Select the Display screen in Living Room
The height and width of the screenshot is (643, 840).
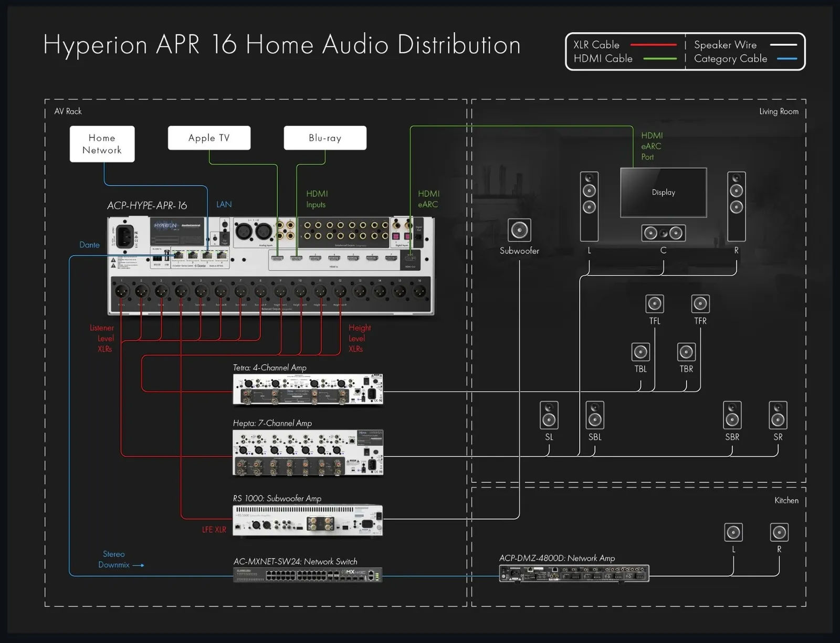pyautogui.click(x=664, y=193)
